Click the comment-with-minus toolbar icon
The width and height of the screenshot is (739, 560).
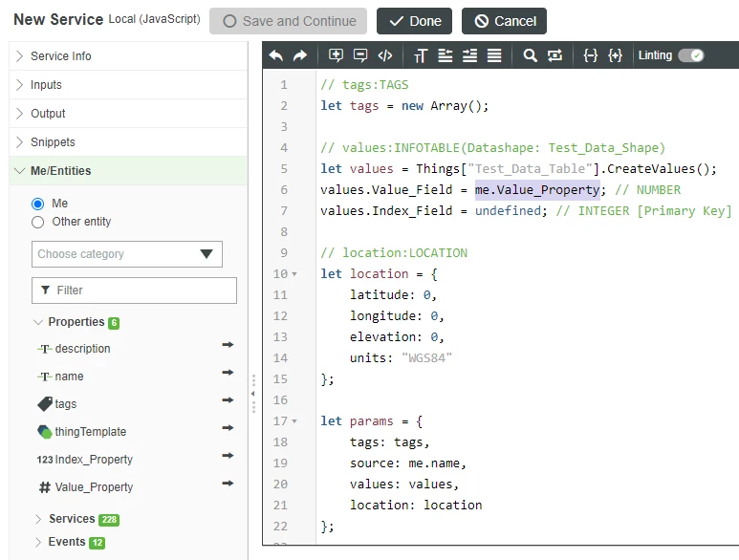tap(360, 55)
